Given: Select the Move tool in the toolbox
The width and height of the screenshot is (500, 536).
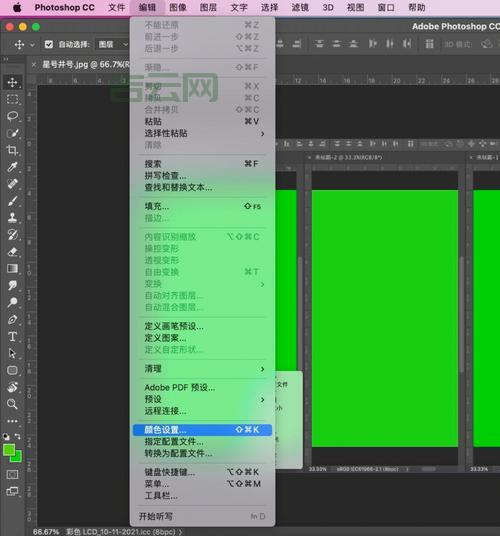Looking at the screenshot, I should coord(13,82).
